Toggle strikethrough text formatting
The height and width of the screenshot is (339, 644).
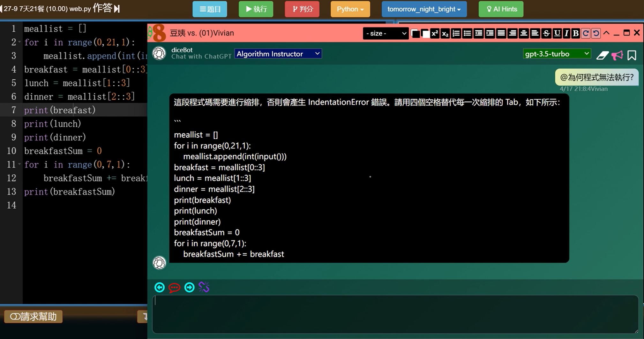546,33
